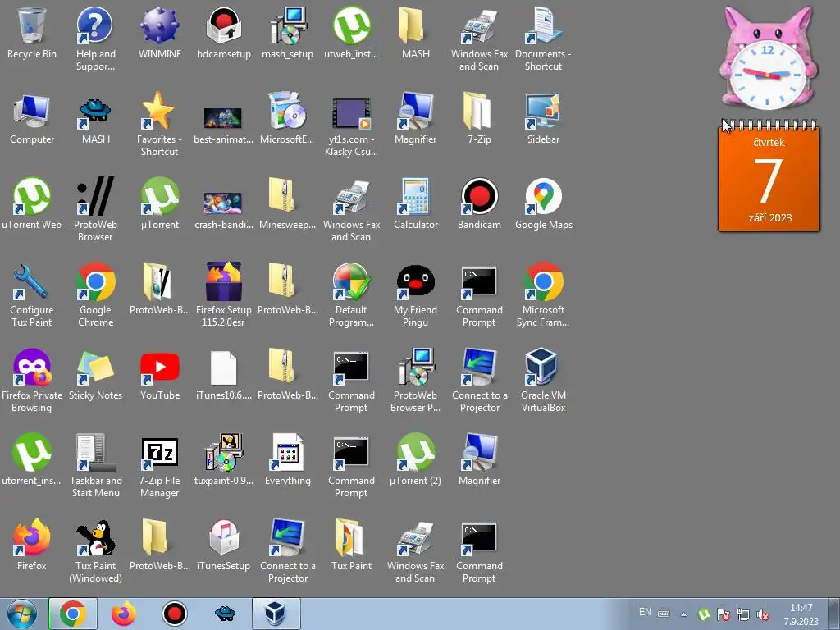
Task: Show hidden tray icons arrow
Action: coord(683,614)
